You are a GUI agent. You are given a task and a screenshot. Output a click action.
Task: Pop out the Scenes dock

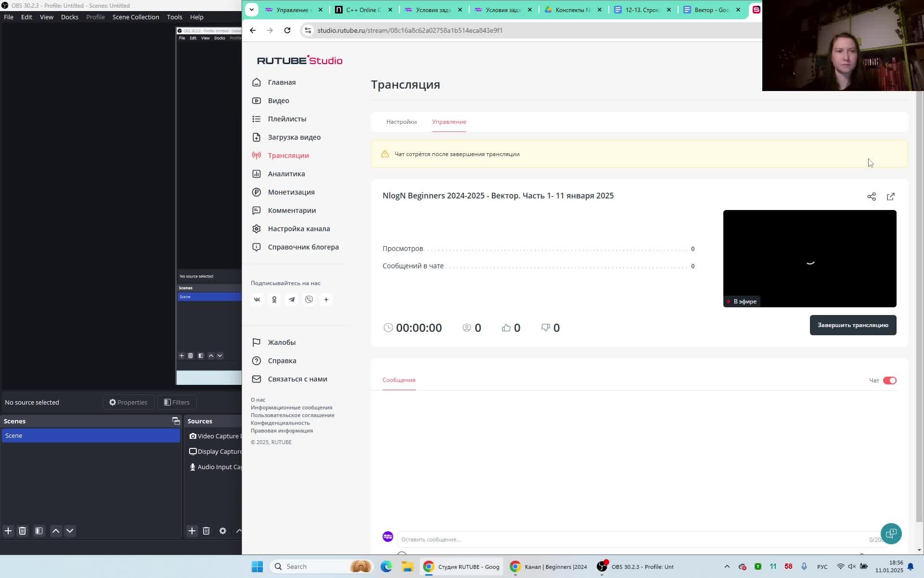point(176,421)
